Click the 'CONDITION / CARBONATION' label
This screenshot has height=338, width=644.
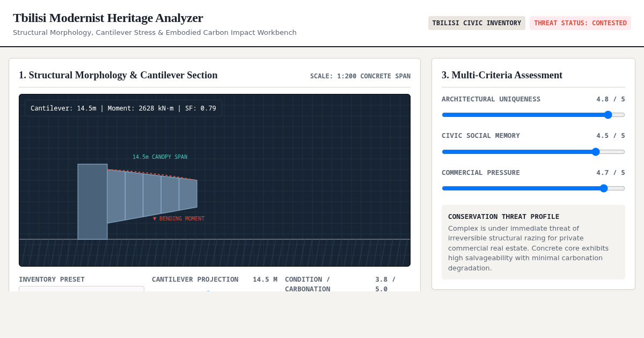(308, 284)
